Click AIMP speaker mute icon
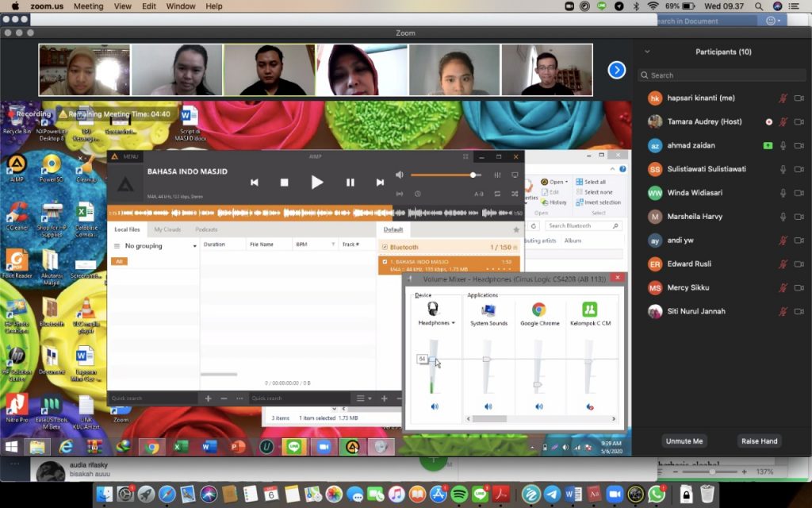Image resolution: width=812 pixels, height=508 pixels. point(400,175)
